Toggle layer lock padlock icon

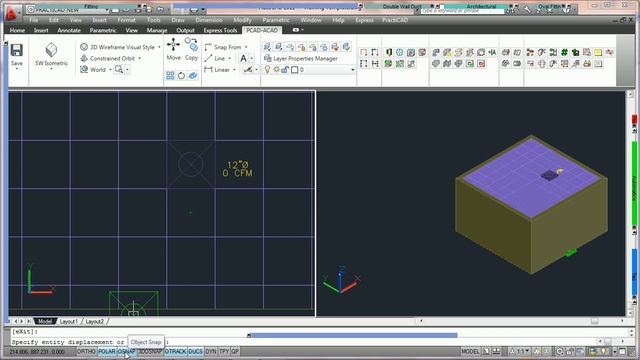[x=285, y=70]
